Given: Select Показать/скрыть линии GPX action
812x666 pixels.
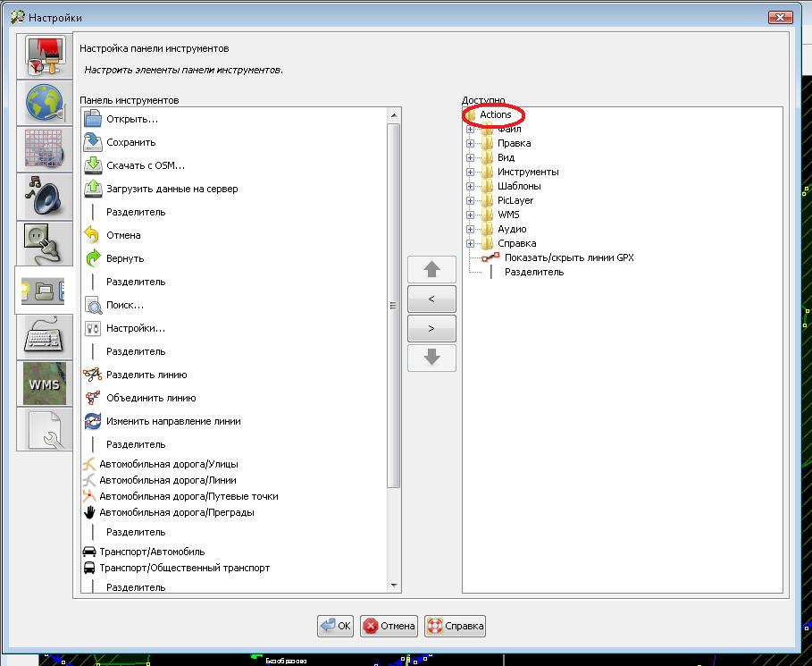Looking at the screenshot, I should click(x=568, y=257).
